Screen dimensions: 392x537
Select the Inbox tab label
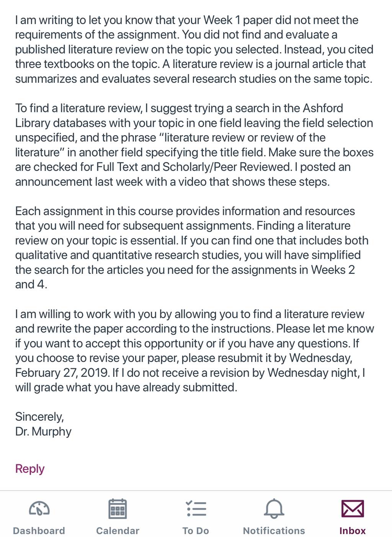pyautogui.click(x=353, y=530)
